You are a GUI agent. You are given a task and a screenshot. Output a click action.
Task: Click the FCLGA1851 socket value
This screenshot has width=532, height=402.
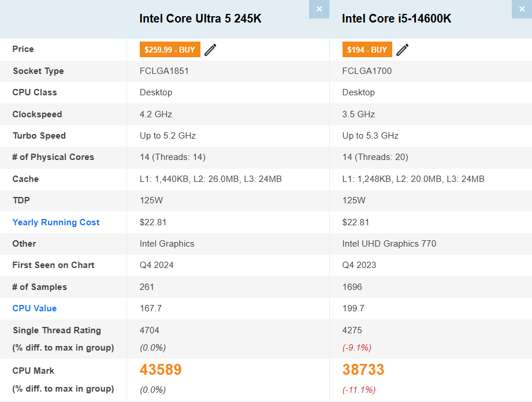[x=165, y=71]
